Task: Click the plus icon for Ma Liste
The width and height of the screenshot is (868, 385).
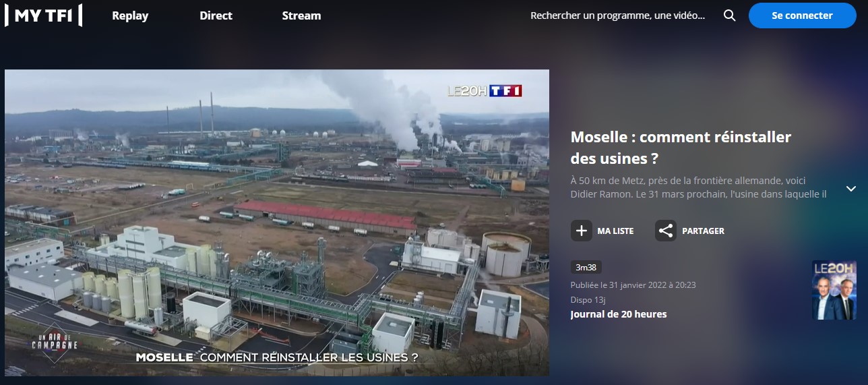Action: pyautogui.click(x=582, y=231)
